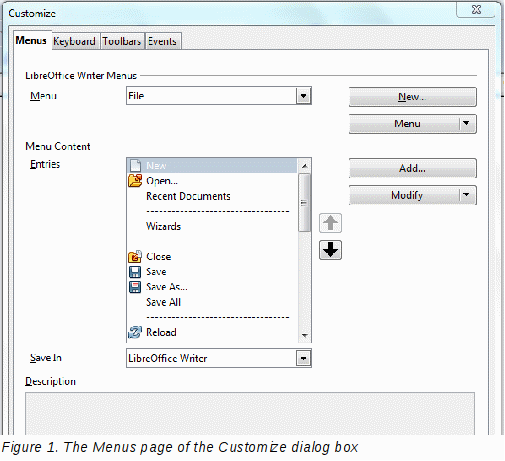Expand the Modify button's dropdown arrow
Viewport: 505px width, 461px height.
pyautogui.click(x=466, y=195)
